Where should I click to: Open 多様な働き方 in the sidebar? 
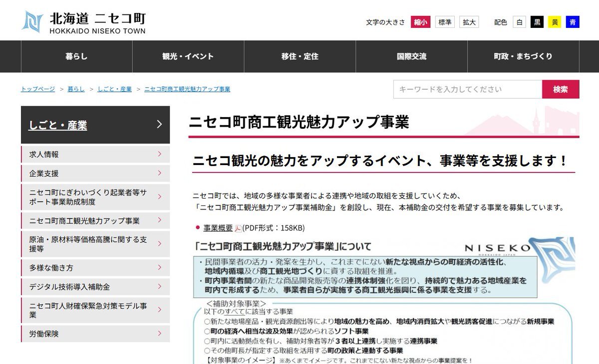pos(95,268)
